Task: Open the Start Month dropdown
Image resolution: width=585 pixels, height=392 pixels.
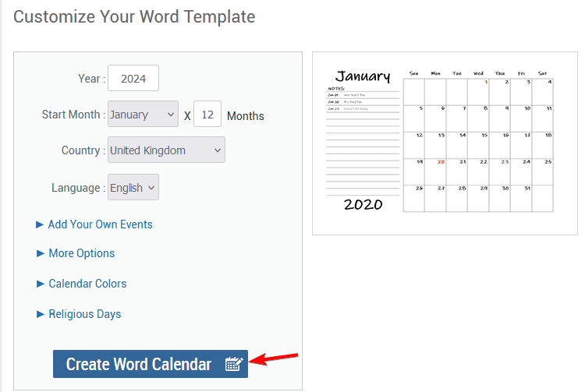Action: [143, 114]
